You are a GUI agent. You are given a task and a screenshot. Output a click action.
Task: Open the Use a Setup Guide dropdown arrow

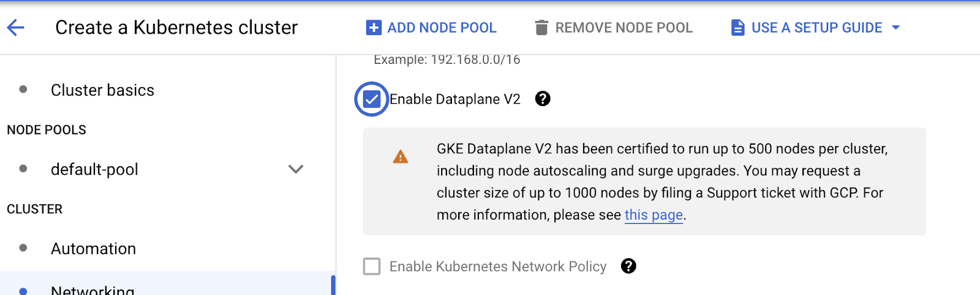[x=896, y=28]
